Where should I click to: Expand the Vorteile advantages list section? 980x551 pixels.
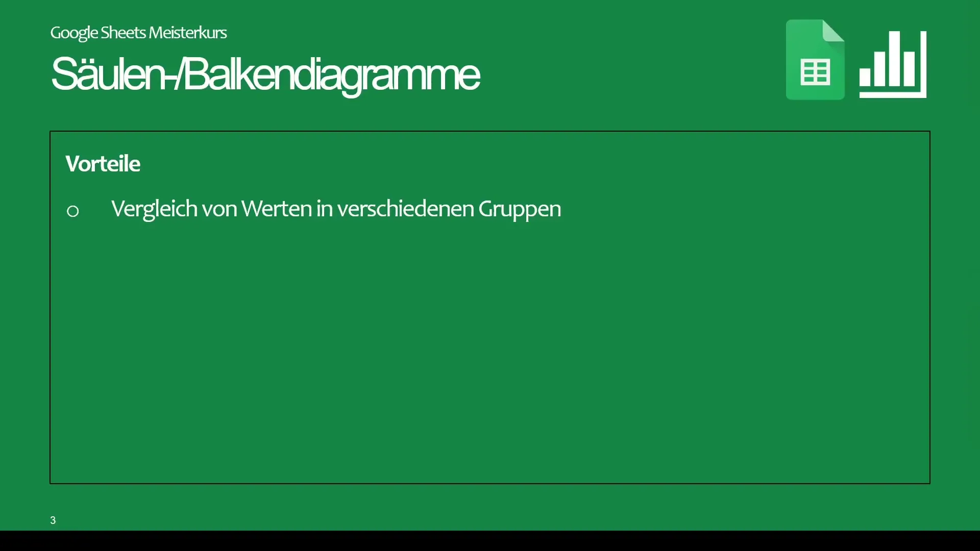click(103, 163)
